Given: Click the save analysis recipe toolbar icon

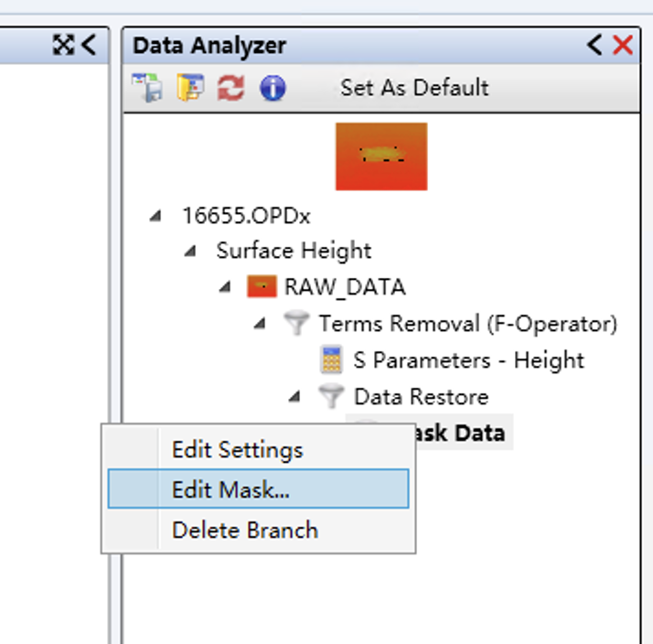Looking at the screenshot, I should (x=146, y=89).
